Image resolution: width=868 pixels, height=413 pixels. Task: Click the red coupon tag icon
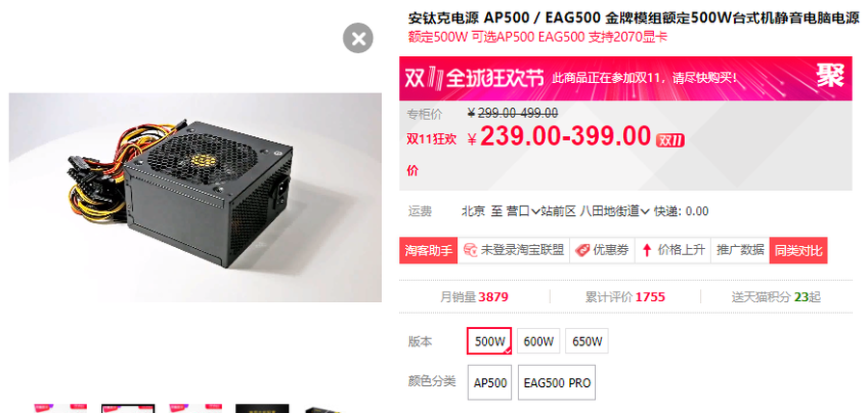[x=583, y=250]
